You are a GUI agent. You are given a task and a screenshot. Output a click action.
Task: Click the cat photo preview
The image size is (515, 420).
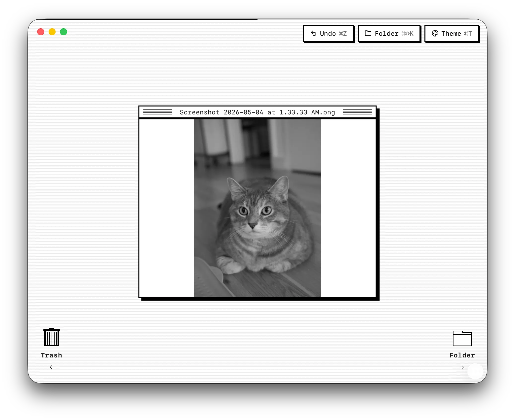coord(257,208)
